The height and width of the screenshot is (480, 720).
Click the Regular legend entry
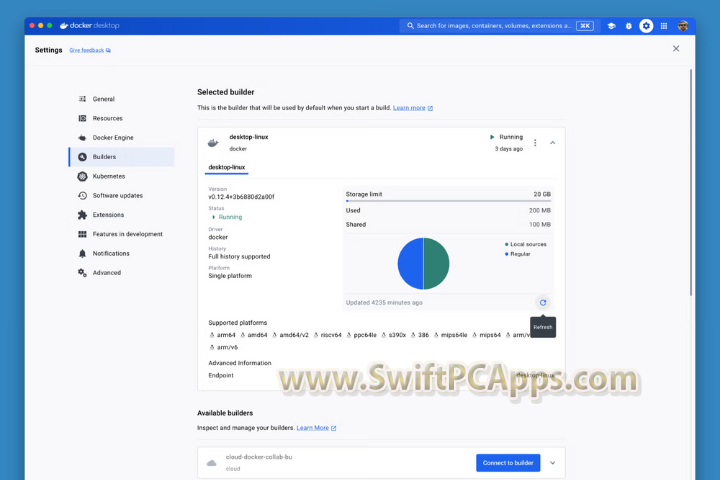518,254
